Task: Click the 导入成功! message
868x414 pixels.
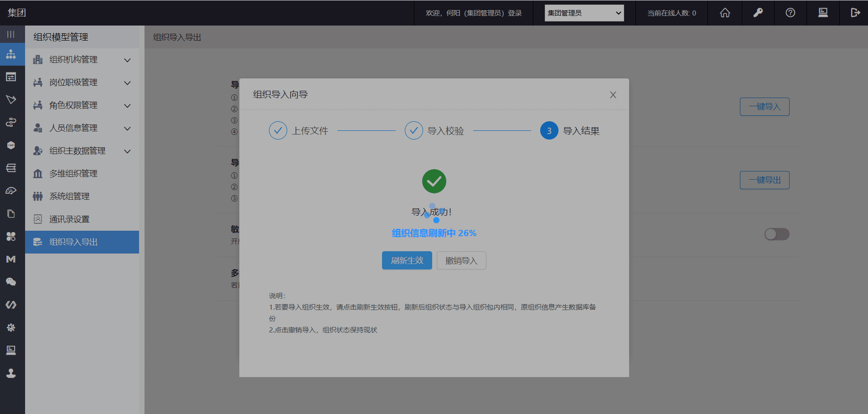Action: (431, 212)
